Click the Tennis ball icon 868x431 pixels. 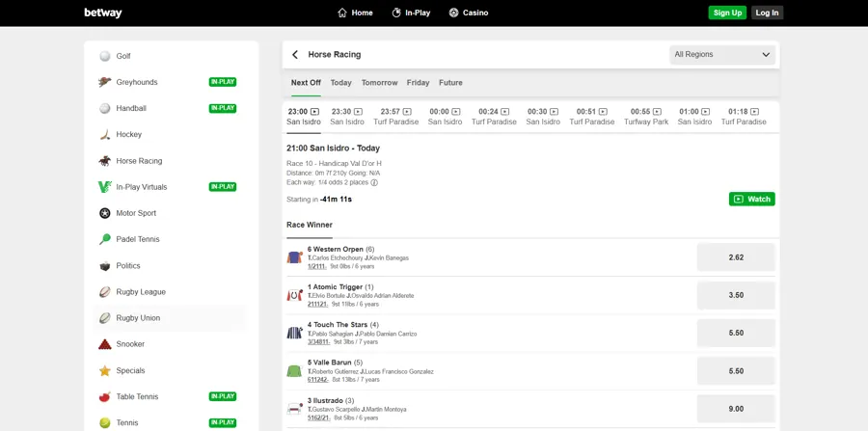click(x=104, y=422)
